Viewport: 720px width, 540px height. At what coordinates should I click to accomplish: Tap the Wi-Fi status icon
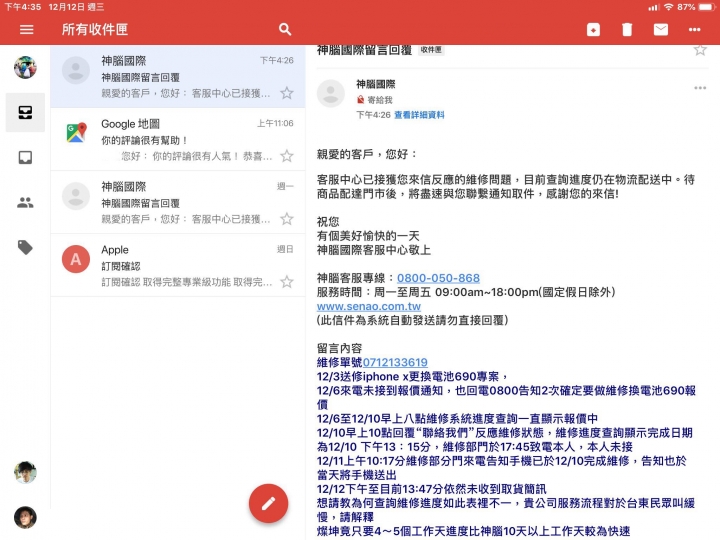(669, 7)
